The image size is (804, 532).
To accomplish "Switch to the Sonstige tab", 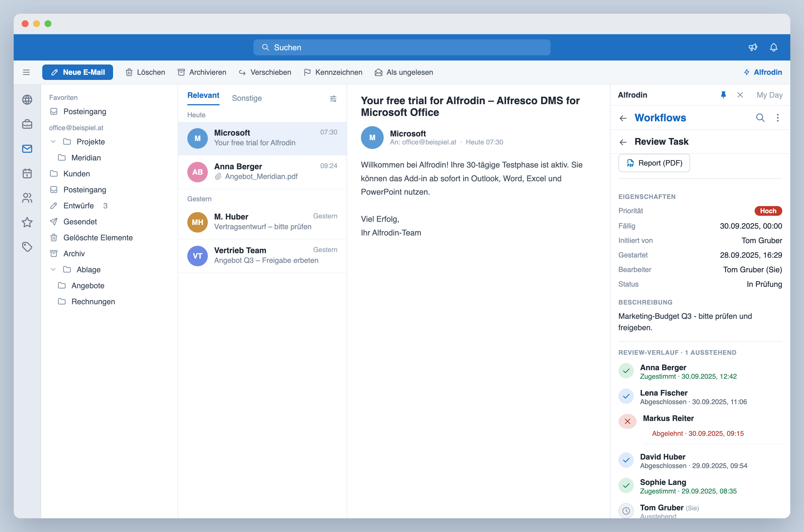I will (247, 98).
